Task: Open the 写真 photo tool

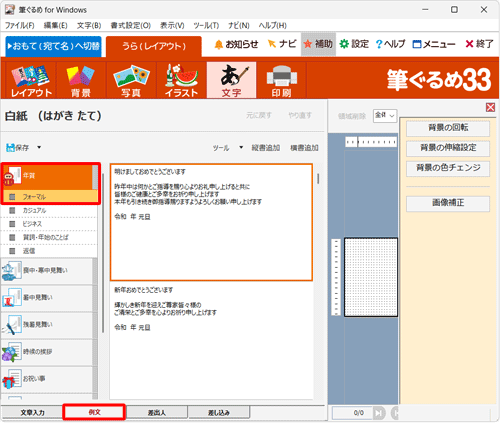Action: (131, 81)
